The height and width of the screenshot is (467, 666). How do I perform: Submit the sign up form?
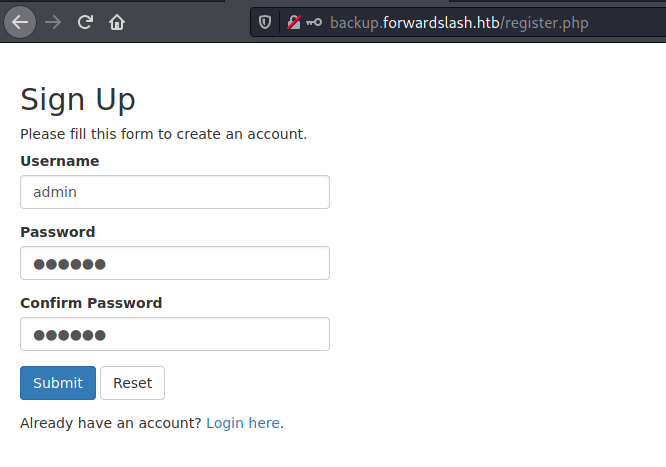coord(58,383)
